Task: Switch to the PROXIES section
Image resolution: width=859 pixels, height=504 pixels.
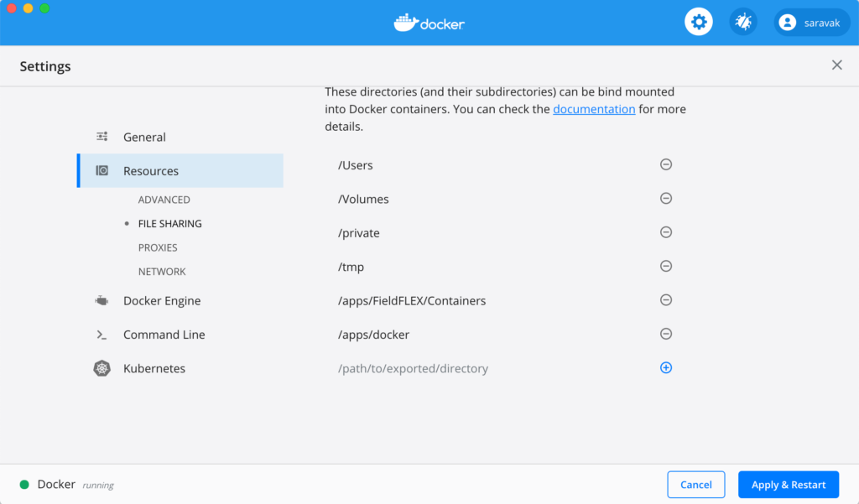Action: point(158,247)
